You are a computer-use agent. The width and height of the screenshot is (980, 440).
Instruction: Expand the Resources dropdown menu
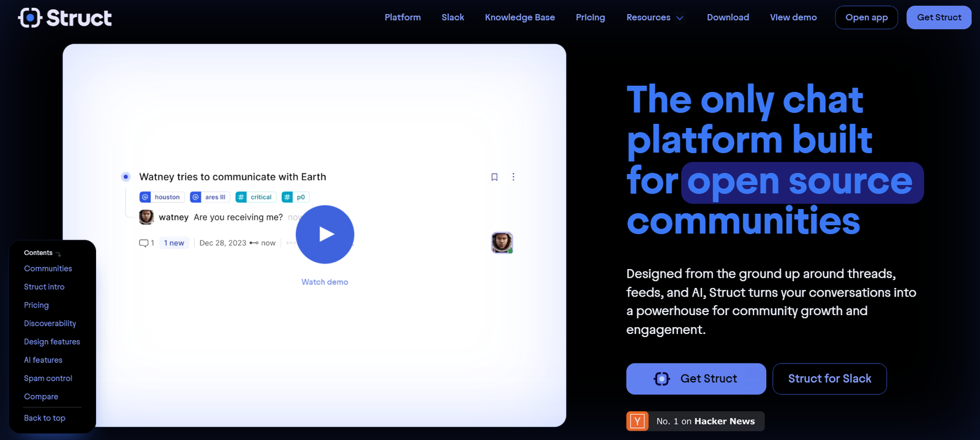click(654, 18)
